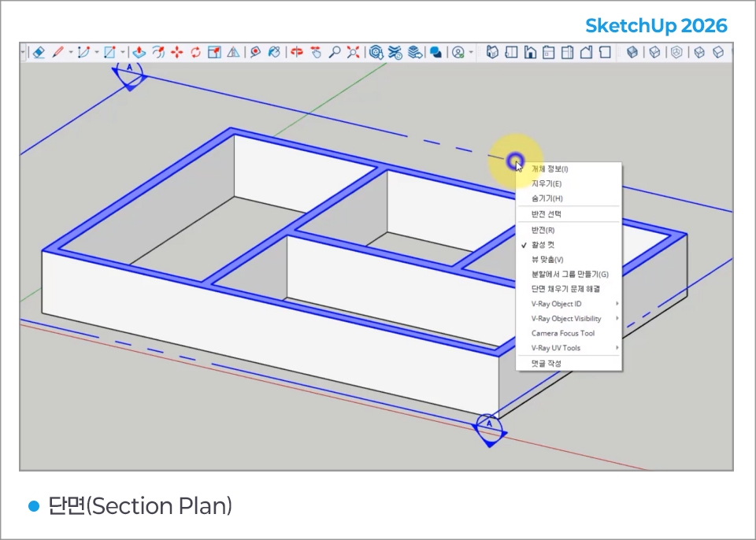The height and width of the screenshot is (540, 756).
Task: Click the section plane A marker at top
Action: [129, 75]
